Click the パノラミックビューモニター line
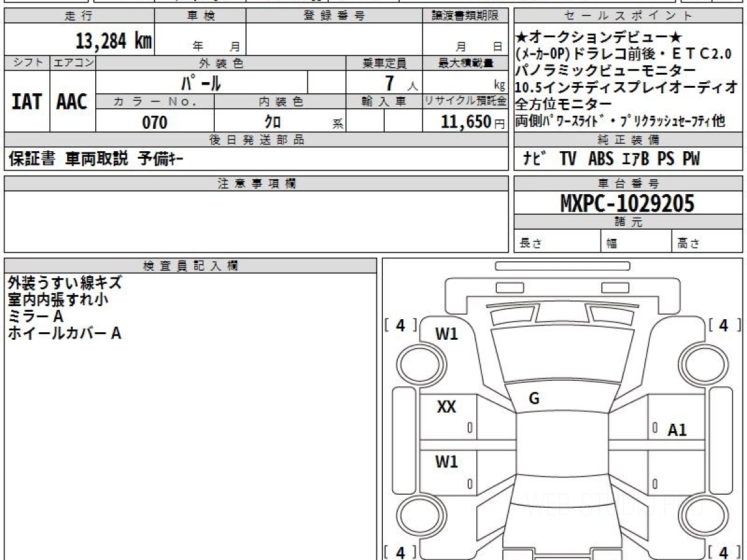The height and width of the screenshot is (560, 747). 606,70
